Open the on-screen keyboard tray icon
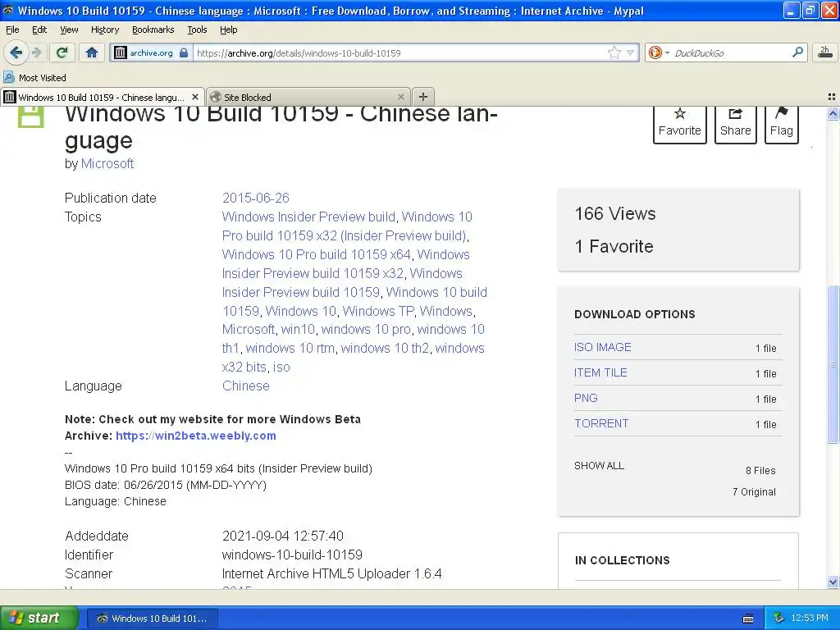Image resolution: width=840 pixels, height=630 pixels. click(748, 619)
